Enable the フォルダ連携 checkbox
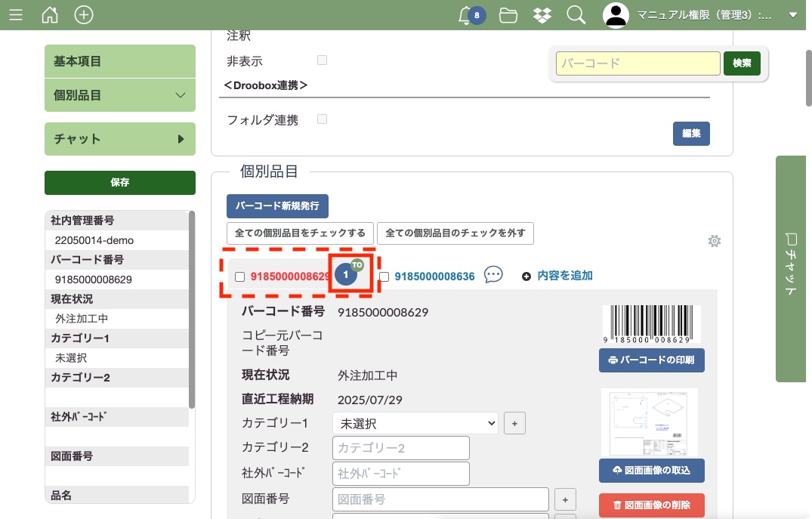812x519 pixels. (x=323, y=119)
